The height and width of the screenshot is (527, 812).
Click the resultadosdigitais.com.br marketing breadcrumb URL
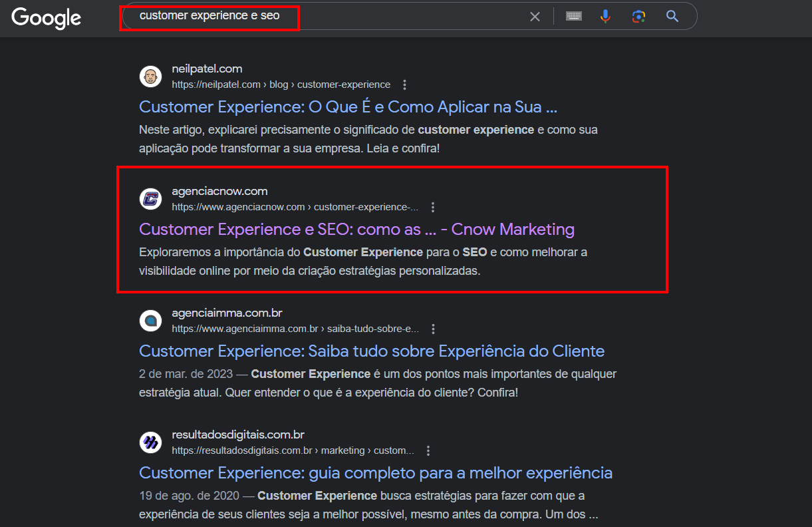tap(293, 450)
